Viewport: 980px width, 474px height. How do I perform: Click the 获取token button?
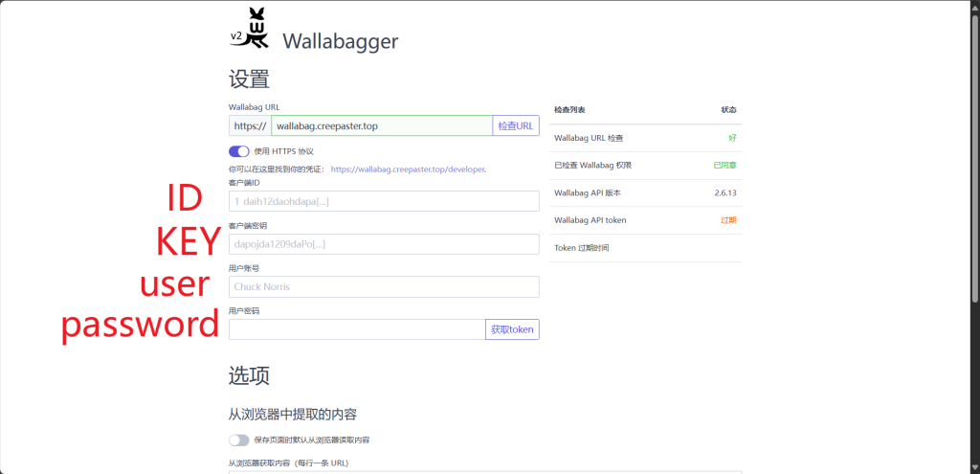click(x=512, y=329)
